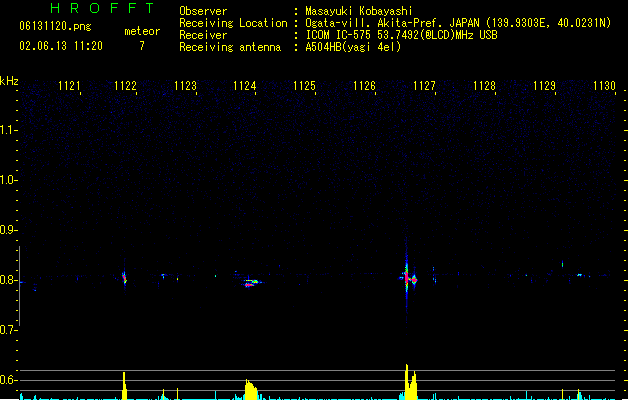
Task: Click the 1.1 kHz frequency label
Action: pos(8,130)
